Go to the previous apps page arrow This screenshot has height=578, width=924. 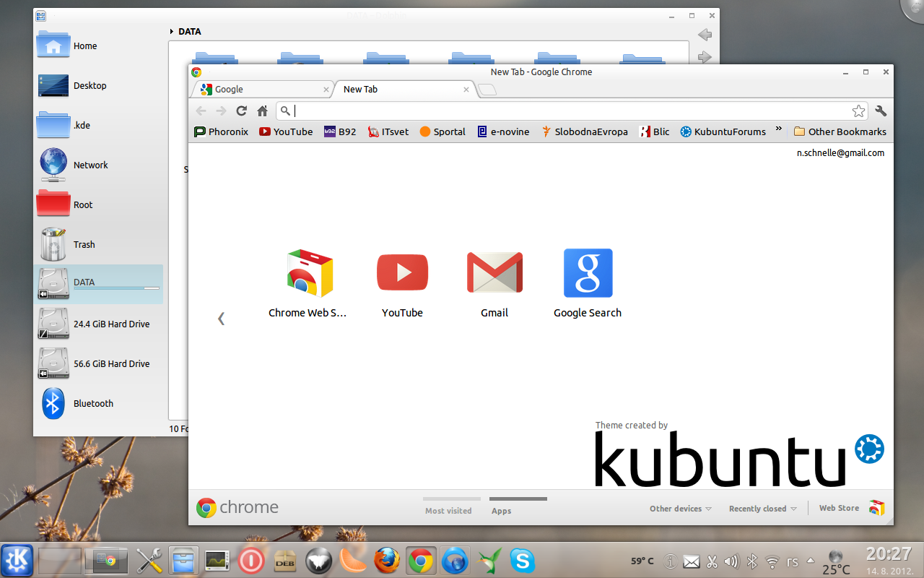221,318
